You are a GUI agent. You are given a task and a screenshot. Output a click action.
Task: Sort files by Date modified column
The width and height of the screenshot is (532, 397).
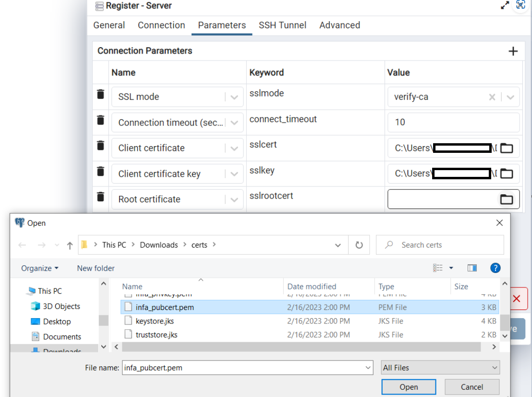click(x=312, y=286)
